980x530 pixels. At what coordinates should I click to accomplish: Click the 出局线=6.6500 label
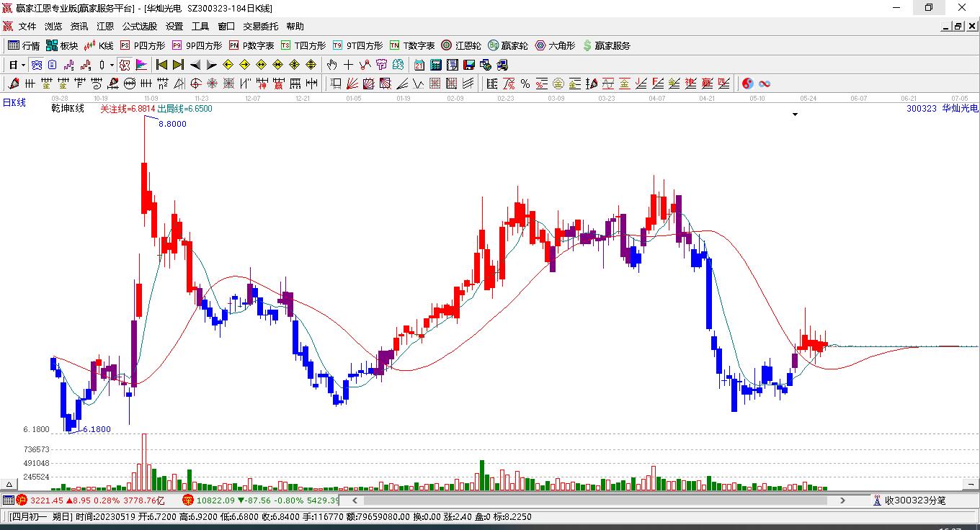(185, 109)
